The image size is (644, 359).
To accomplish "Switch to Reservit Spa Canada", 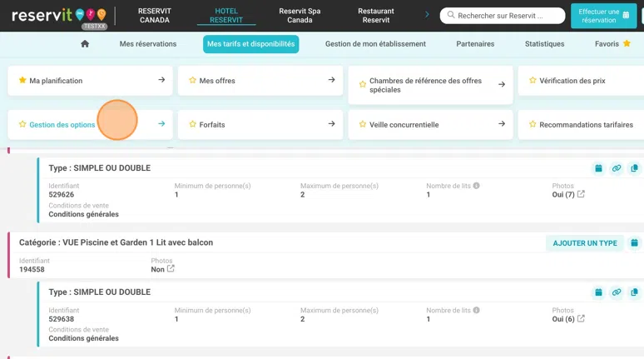I will coord(300,16).
